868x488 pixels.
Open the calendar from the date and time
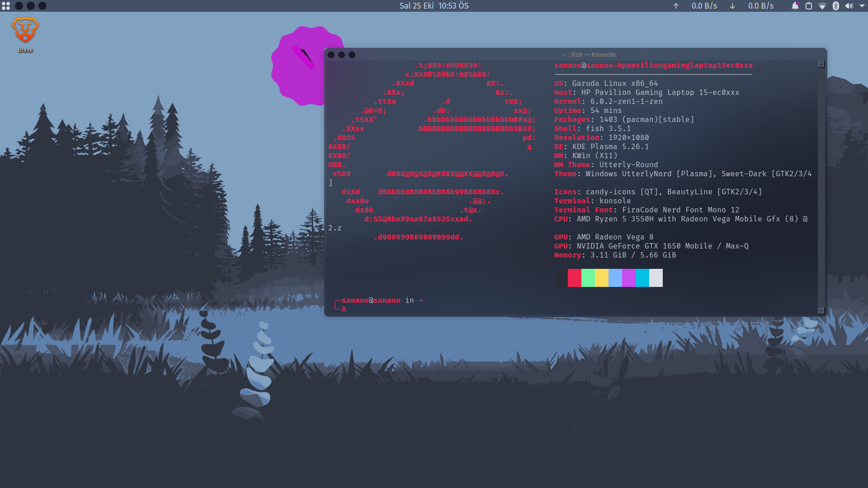point(434,6)
